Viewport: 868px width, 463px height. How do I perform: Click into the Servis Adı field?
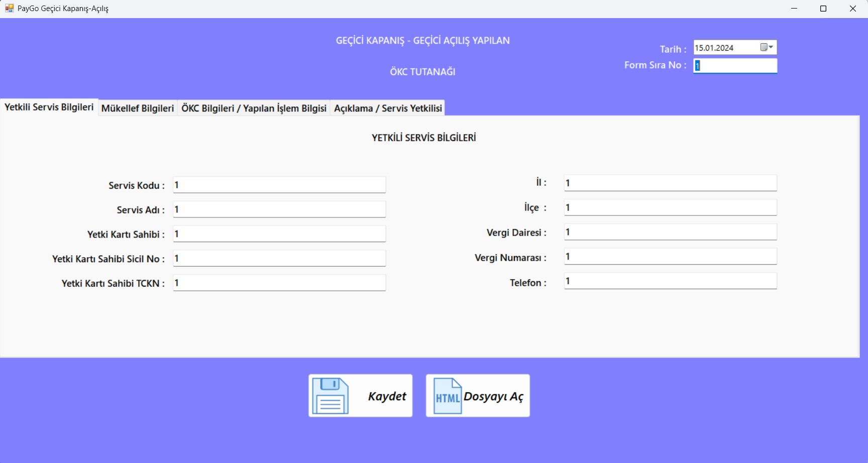pos(279,209)
